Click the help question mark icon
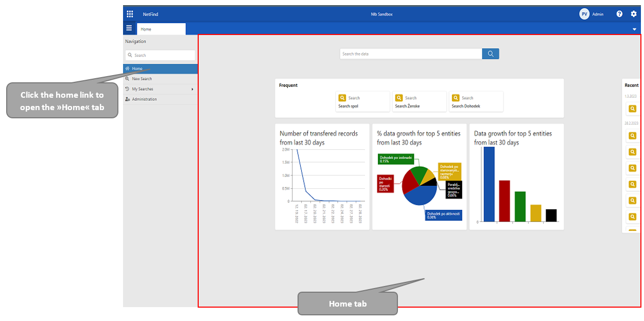The width and height of the screenshot is (644, 321). tap(619, 14)
